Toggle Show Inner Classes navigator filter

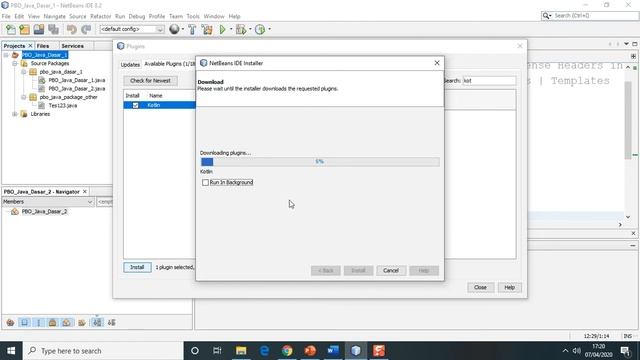tap(67, 322)
